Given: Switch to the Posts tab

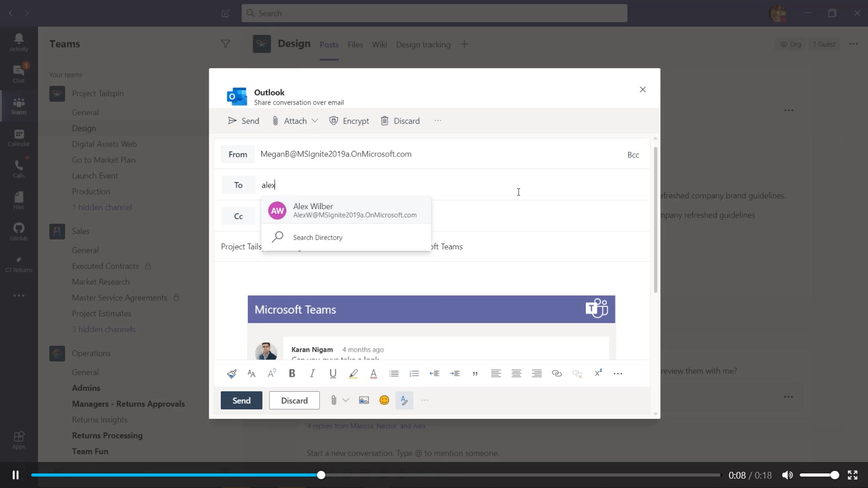Looking at the screenshot, I should pyautogui.click(x=329, y=45).
